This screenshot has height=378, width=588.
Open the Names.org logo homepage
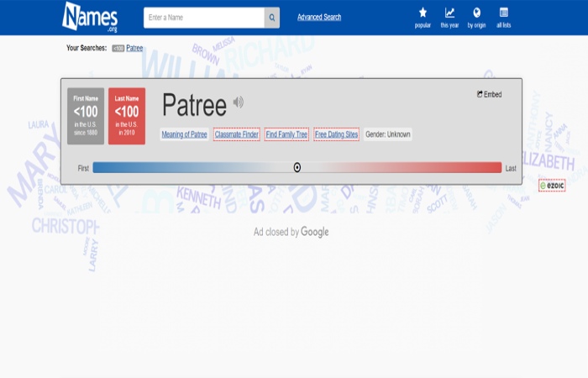(90, 18)
